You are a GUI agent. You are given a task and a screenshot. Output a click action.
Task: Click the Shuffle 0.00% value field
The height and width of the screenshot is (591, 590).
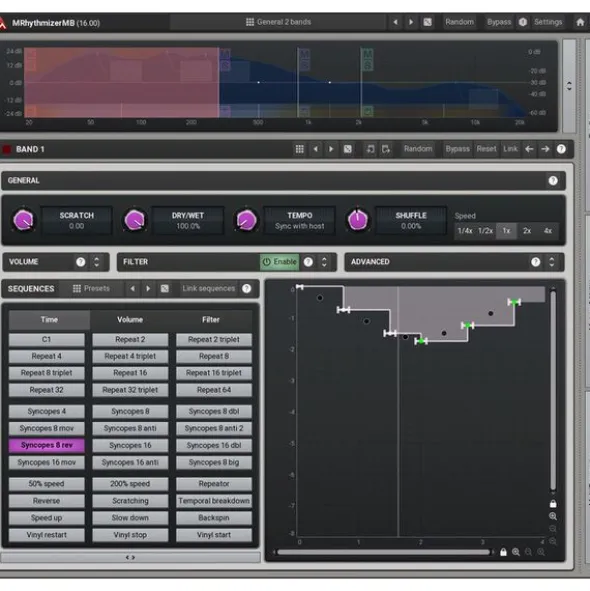click(x=411, y=221)
